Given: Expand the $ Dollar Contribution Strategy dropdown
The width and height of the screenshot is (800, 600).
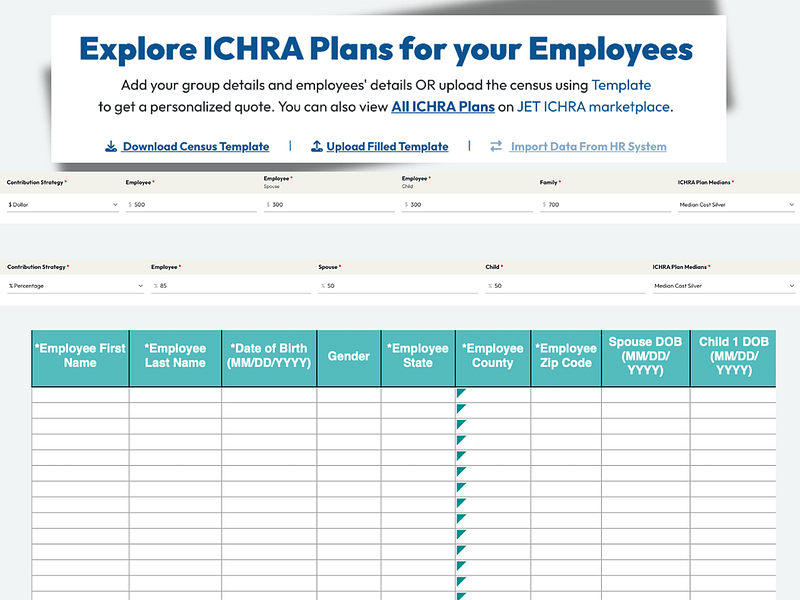Looking at the screenshot, I should coord(62,204).
